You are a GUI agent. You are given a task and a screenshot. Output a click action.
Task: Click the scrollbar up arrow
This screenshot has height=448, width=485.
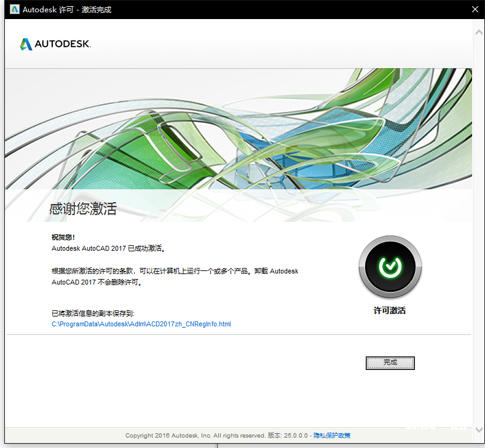coord(478,29)
